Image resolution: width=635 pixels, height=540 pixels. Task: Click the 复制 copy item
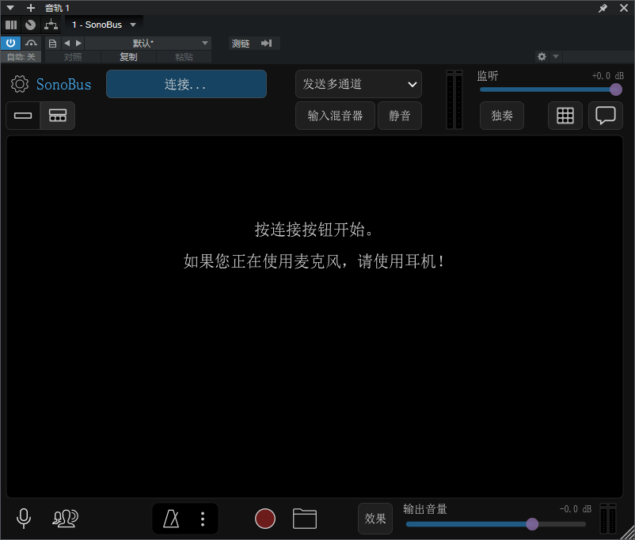click(129, 57)
